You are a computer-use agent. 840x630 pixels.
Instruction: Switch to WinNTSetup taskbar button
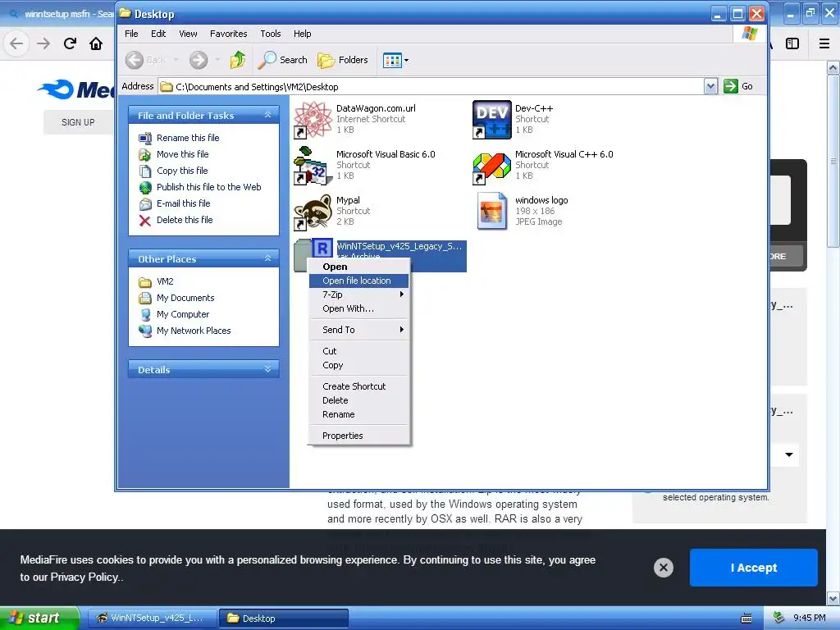click(x=152, y=619)
